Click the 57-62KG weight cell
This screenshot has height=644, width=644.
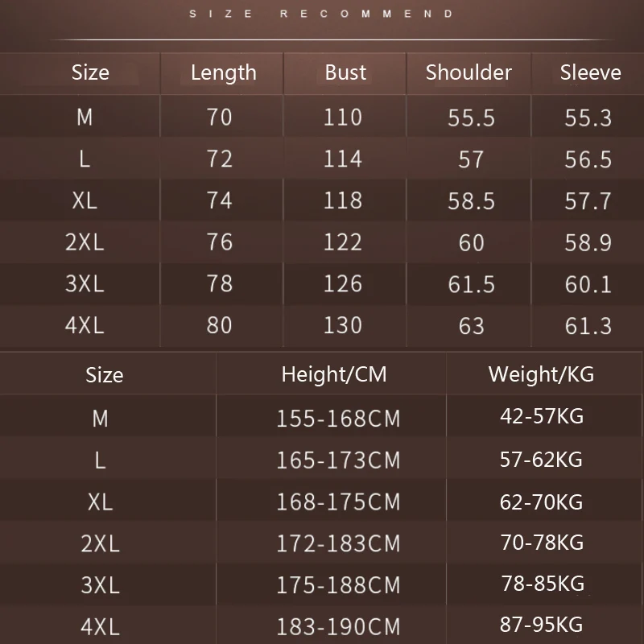(541, 460)
